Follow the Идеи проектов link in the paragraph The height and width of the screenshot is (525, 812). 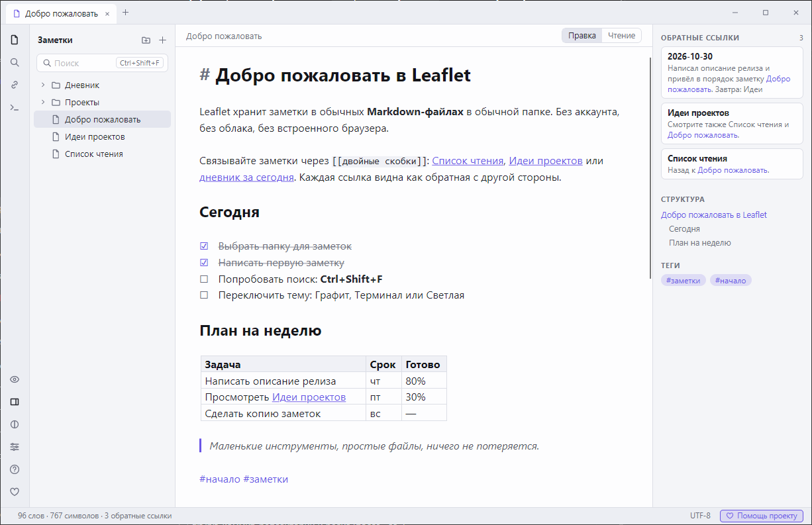coord(546,161)
